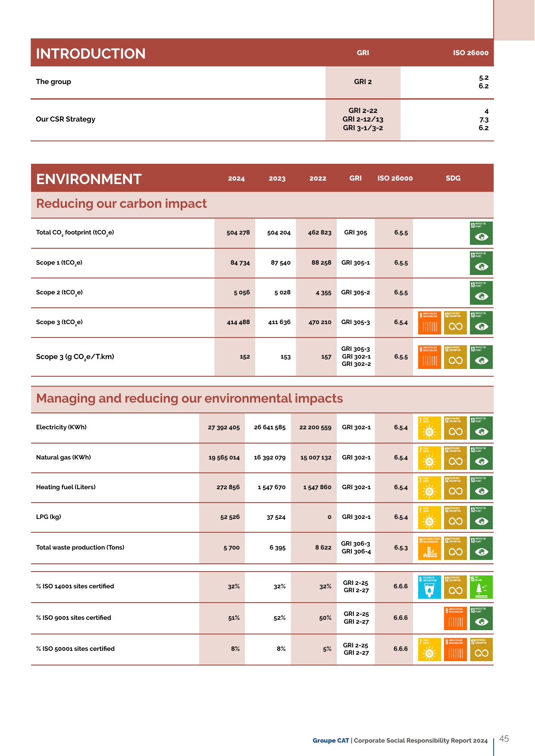
Task: Click SDG 12 icon in ISO 14001 row
Action: (x=455, y=587)
